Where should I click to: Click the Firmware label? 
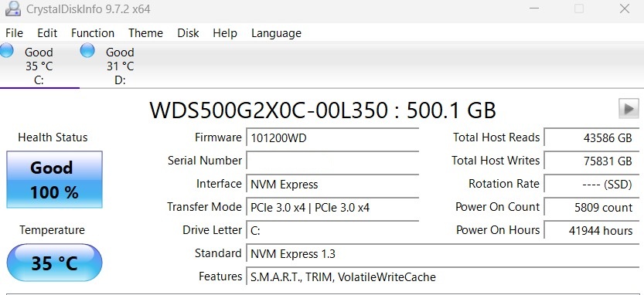(x=218, y=137)
